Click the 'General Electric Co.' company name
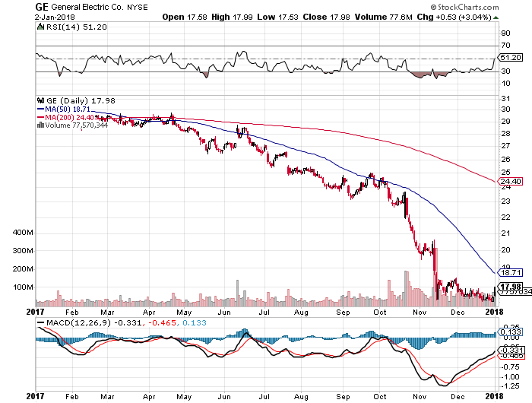 (x=87, y=7)
